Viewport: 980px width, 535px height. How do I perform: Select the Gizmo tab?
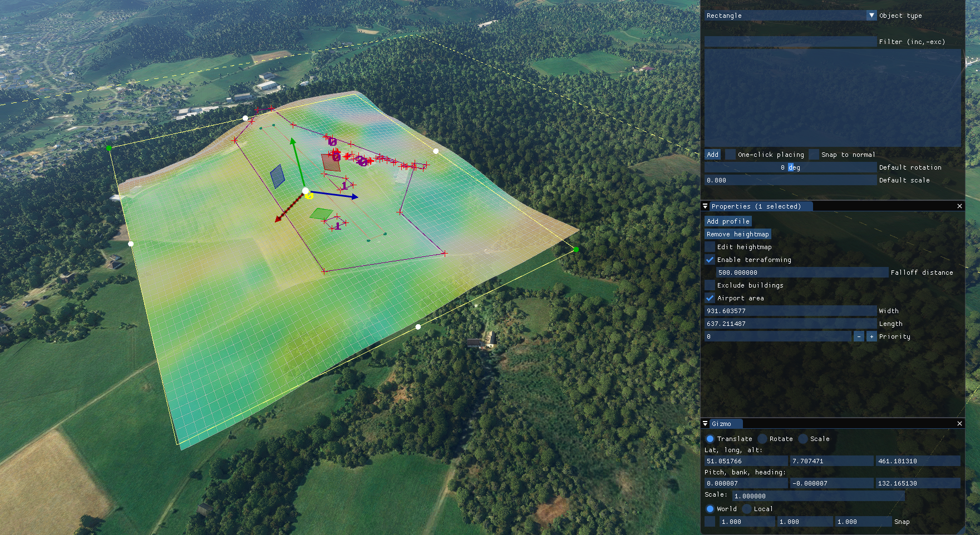[726, 424]
